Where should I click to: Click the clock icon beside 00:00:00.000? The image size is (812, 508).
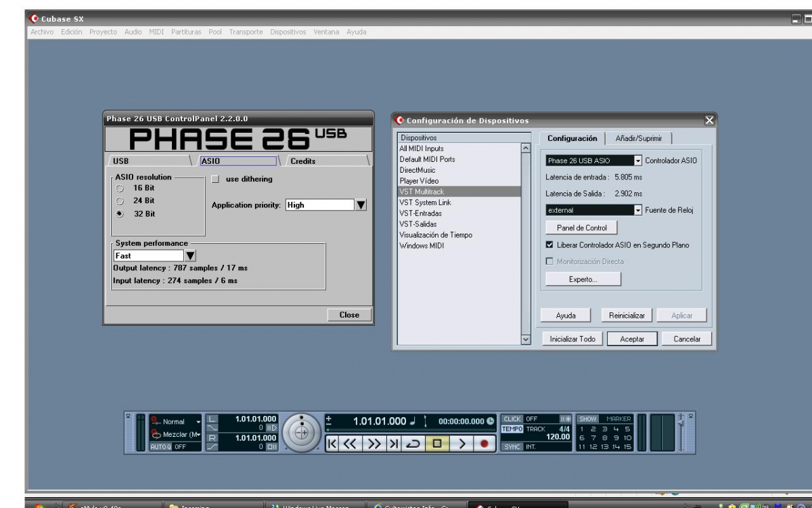(490, 421)
